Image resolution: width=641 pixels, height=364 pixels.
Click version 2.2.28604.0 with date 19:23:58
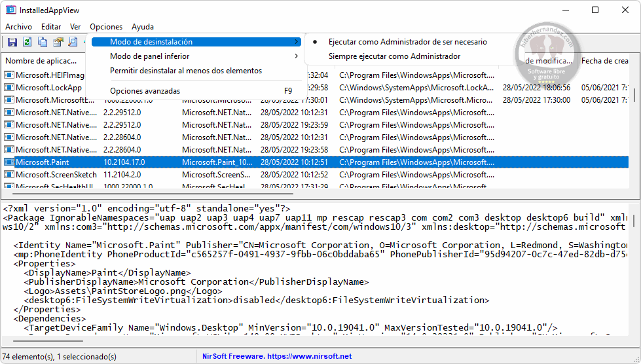tap(122, 149)
